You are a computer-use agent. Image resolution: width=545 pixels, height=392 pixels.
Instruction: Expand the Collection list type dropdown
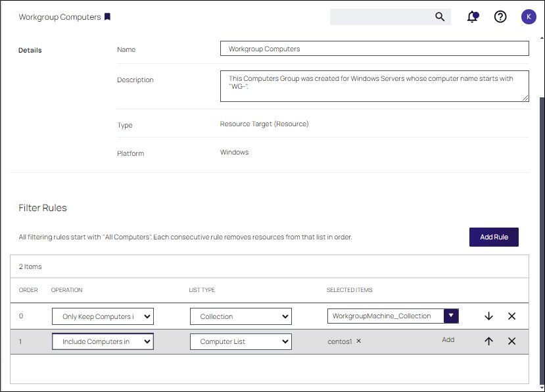(241, 316)
